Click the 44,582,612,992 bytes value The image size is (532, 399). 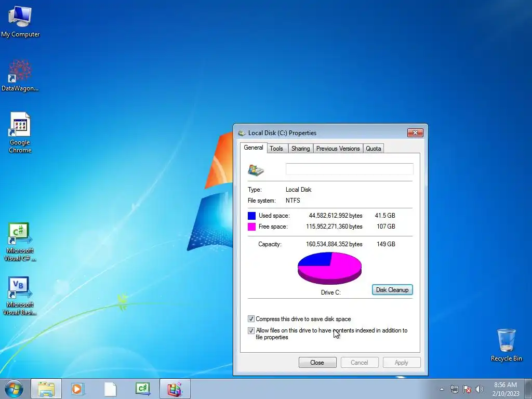[x=336, y=216]
